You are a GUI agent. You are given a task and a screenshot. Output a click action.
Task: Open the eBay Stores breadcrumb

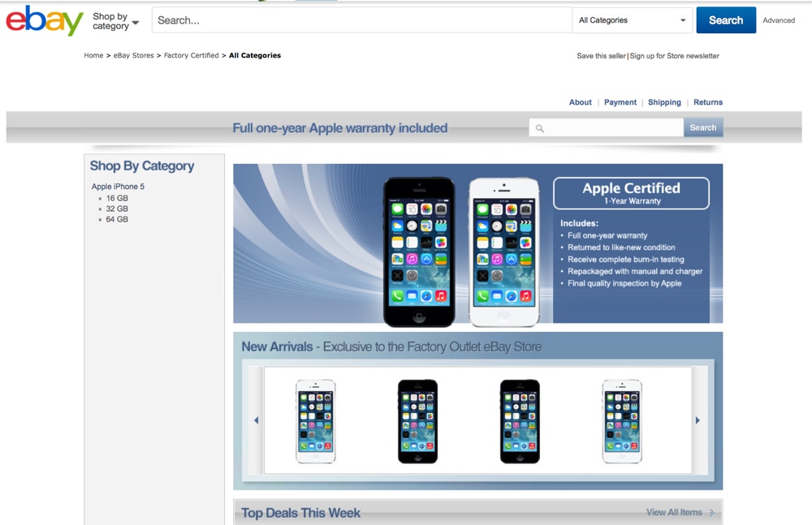point(134,55)
